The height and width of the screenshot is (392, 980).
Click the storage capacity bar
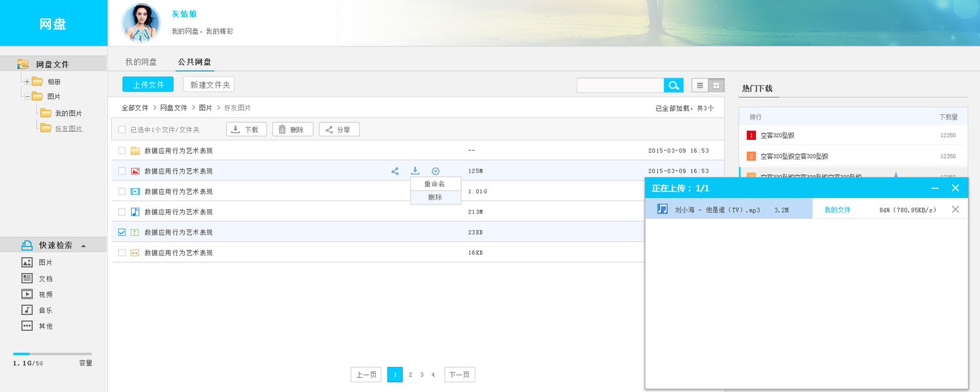52,353
